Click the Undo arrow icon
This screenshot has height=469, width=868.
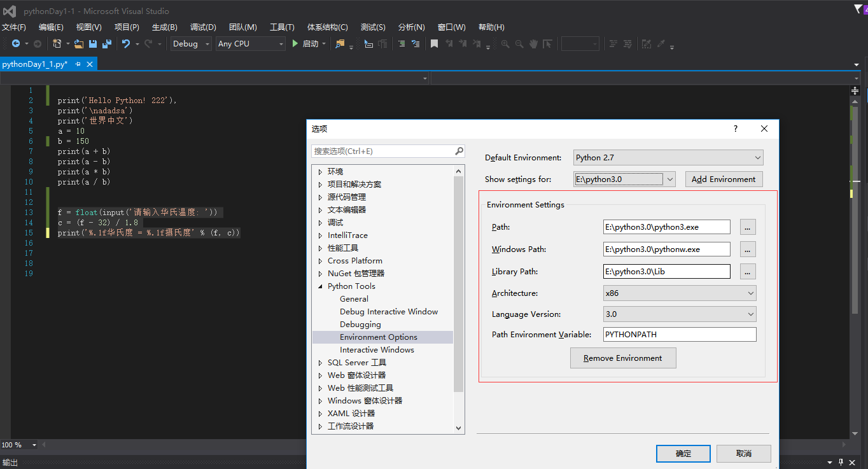[127, 43]
